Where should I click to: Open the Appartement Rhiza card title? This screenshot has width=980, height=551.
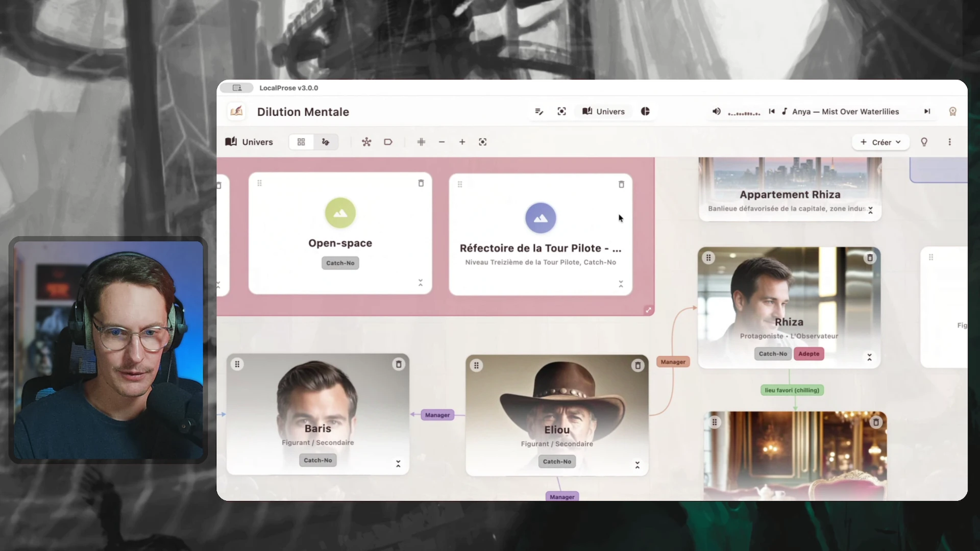[x=790, y=194]
